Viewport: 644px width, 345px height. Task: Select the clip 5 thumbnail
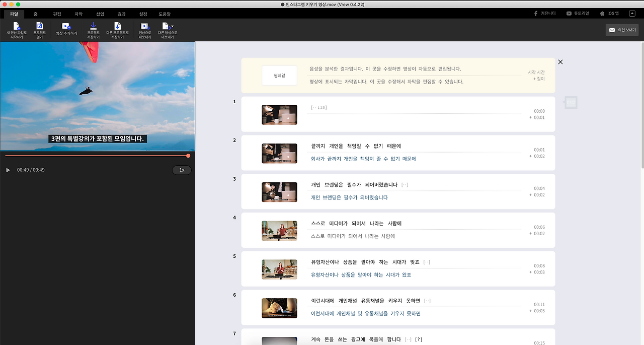[x=279, y=269]
